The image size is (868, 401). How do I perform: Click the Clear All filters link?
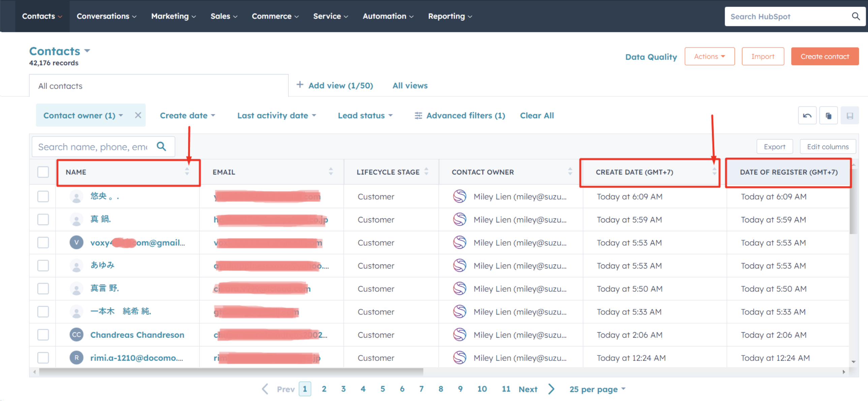[x=537, y=116]
